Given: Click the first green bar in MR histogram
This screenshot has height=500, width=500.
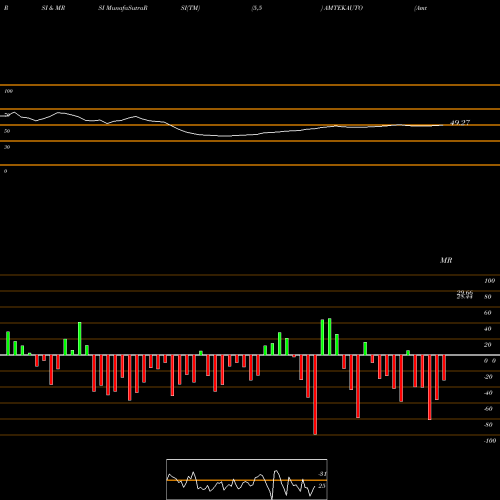Looking at the screenshot, I should [8, 343].
